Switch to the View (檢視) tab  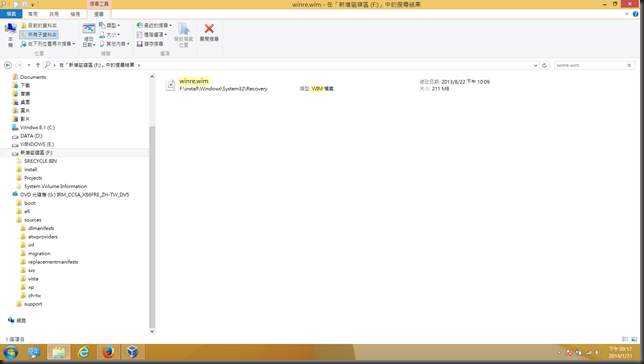point(75,14)
